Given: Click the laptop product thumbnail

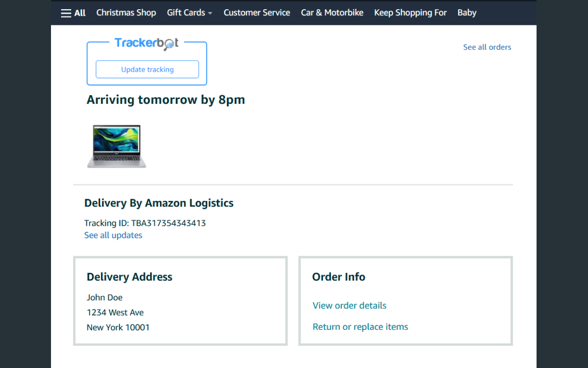Looking at the screenshot, I should (117, 146).
